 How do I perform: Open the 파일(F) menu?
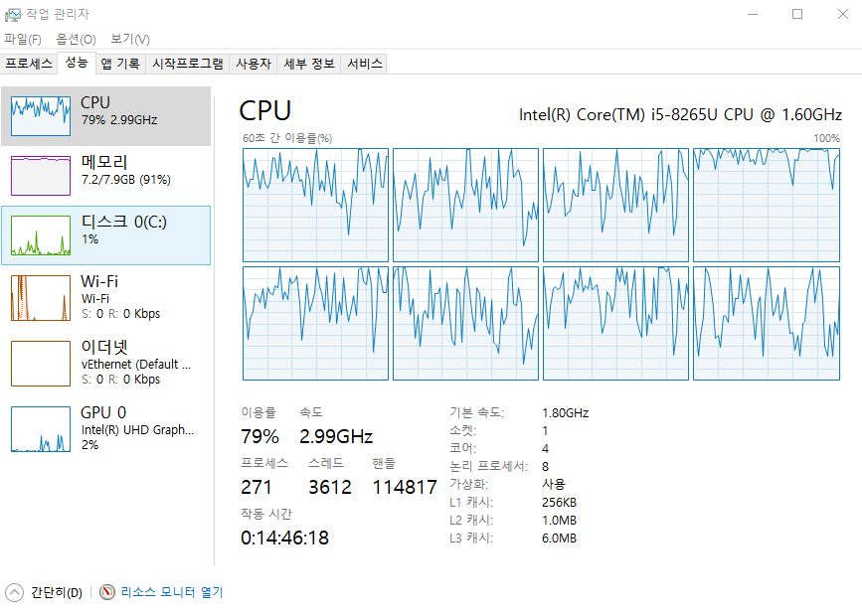[23, 39]
